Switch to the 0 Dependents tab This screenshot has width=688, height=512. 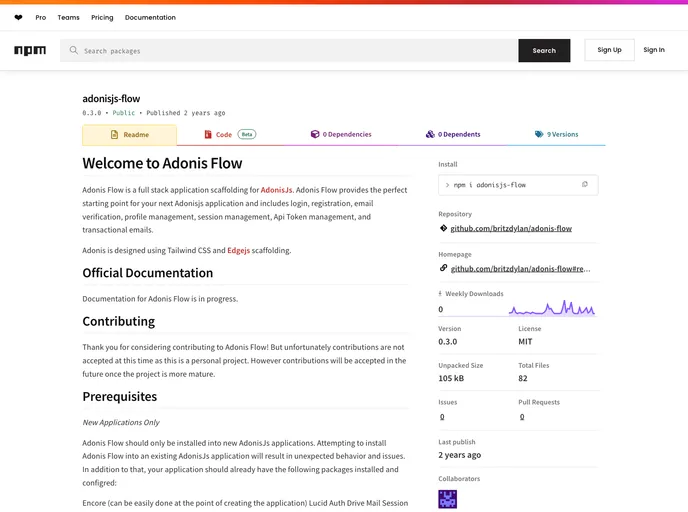(x=453, y=134)
